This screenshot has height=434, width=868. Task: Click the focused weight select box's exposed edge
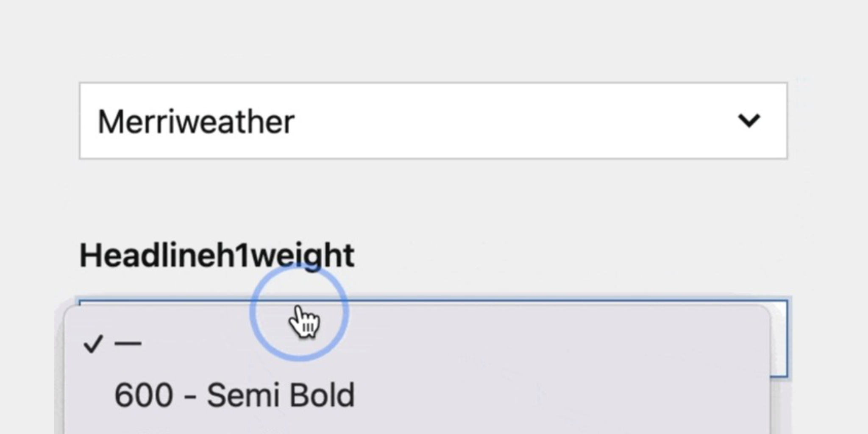coord(779,339)
